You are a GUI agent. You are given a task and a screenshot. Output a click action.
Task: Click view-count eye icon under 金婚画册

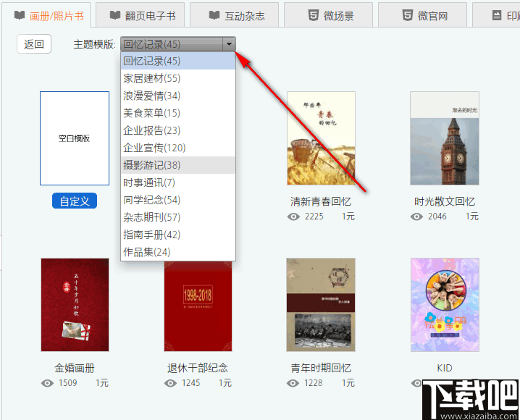(x=47, y=383)
